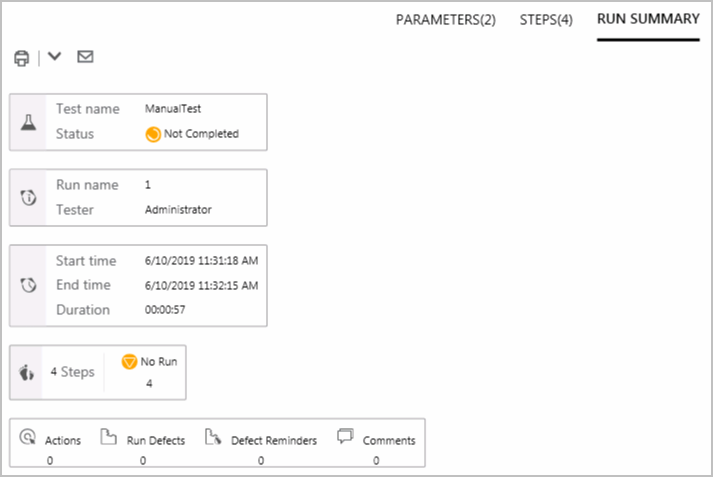Expand the chevron dropdown next to print

54,57
